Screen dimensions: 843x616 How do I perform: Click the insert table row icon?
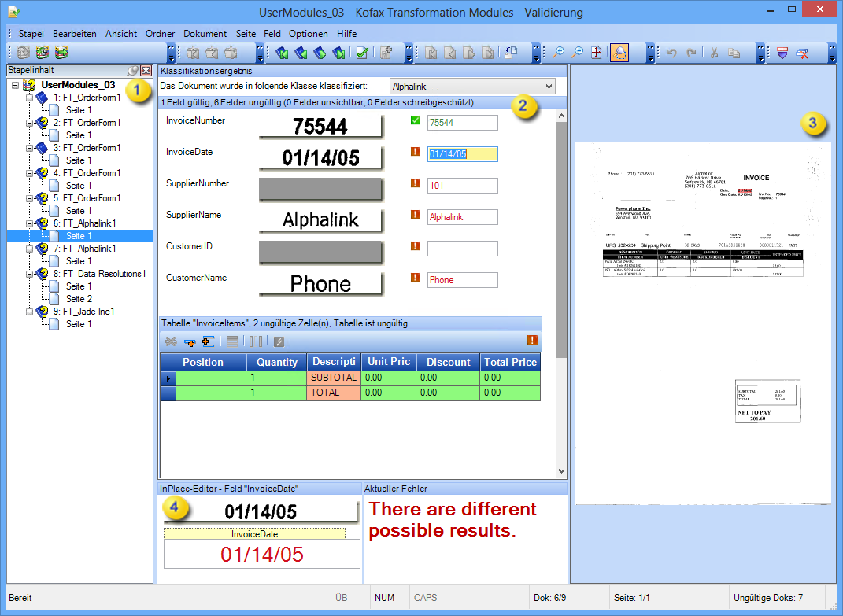(x=209, y=341)
